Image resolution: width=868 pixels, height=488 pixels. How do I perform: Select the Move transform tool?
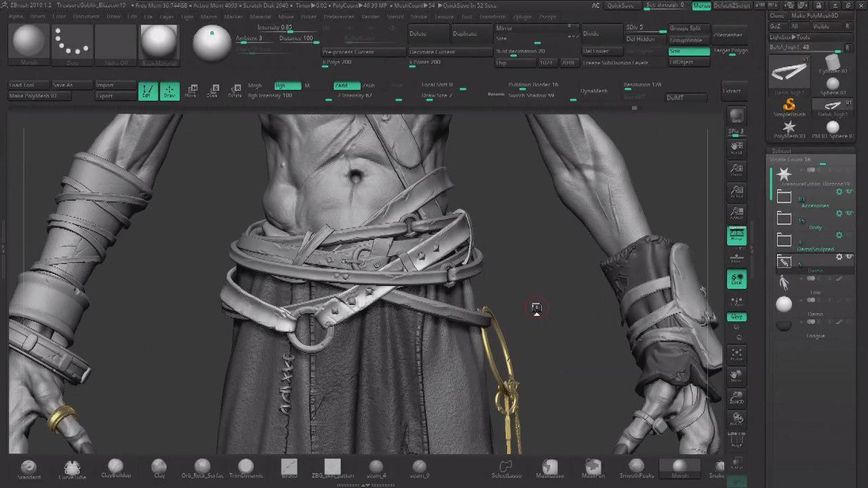coord(191,91)
